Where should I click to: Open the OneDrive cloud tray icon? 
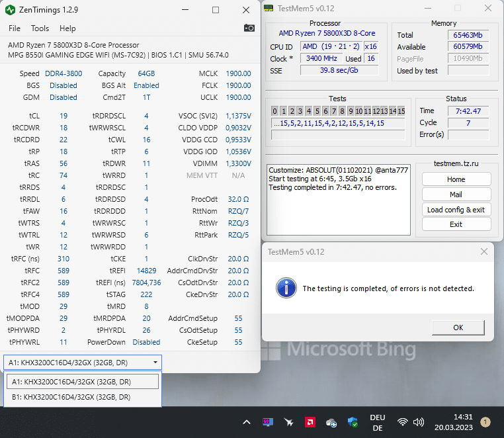point(331,423)
